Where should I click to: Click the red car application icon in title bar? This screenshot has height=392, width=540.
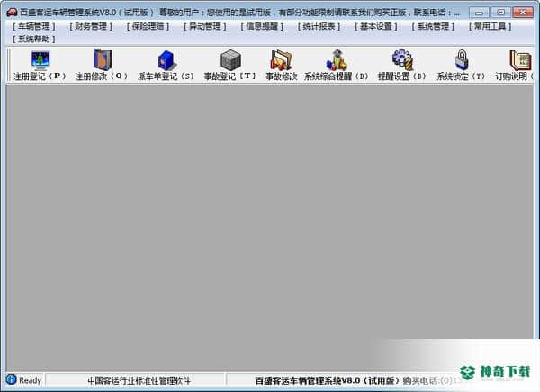[x=12, y=12]
